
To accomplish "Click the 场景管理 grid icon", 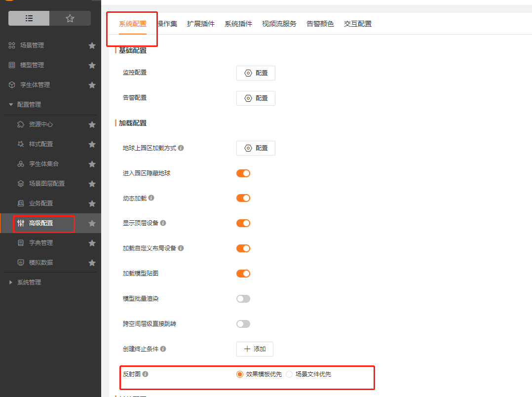I will coord(12,45).
